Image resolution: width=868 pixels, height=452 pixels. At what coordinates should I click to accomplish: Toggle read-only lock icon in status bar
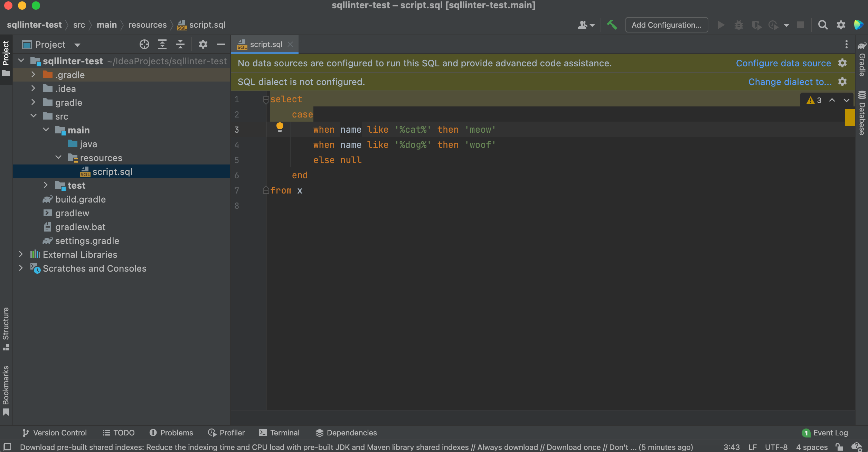pyautogui.click(x=839, y=447)
